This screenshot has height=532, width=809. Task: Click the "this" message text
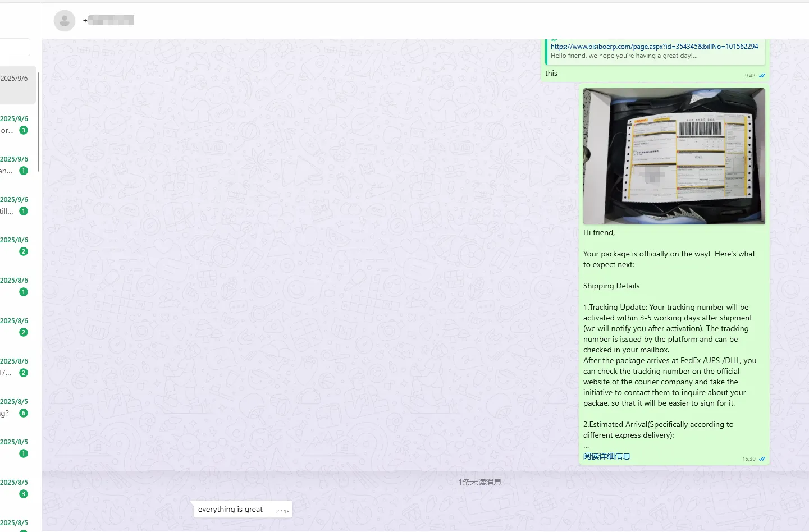[551, 74]
